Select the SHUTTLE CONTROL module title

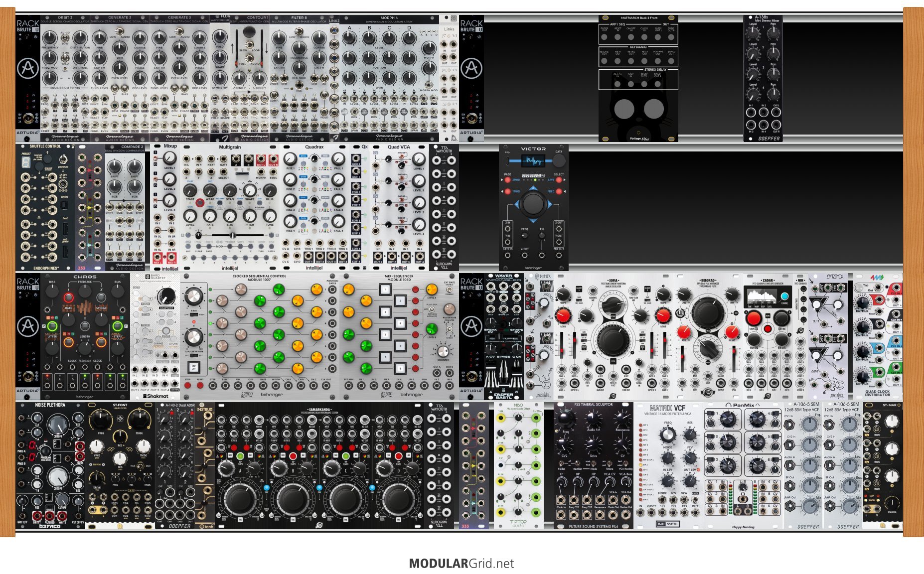click(x=45, y=146)
